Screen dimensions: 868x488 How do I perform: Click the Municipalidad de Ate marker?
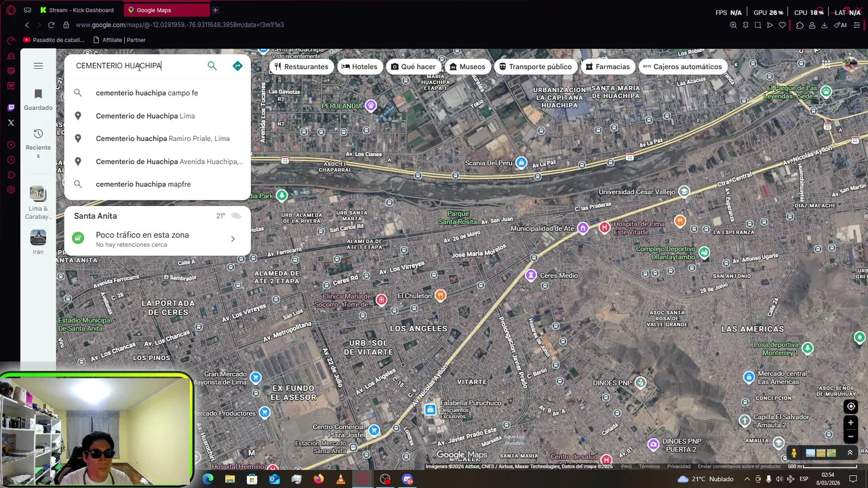[x=582, y=228]
